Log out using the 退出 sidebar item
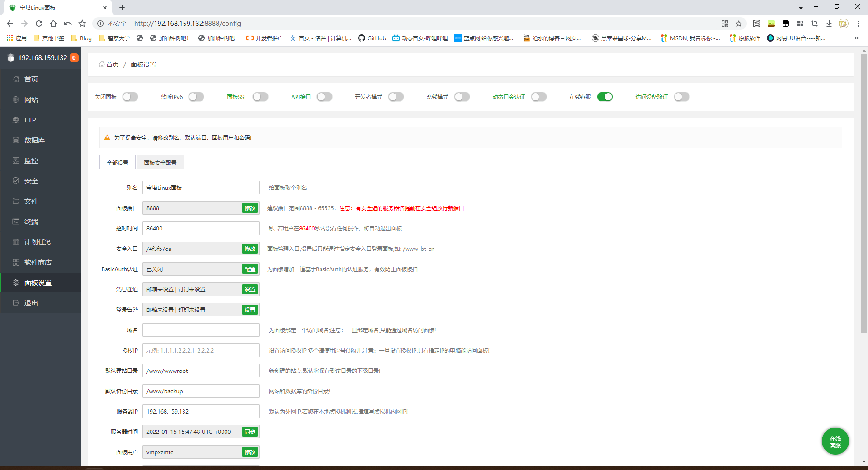868x470 pixels. [30, 303]
